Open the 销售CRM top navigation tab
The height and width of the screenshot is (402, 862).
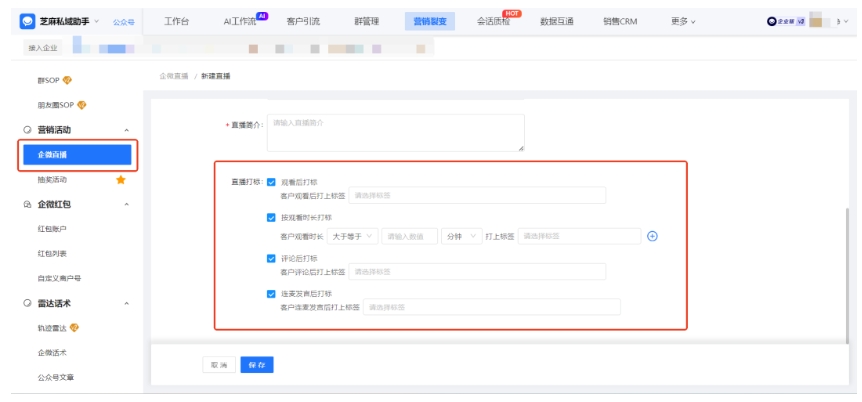620,21
